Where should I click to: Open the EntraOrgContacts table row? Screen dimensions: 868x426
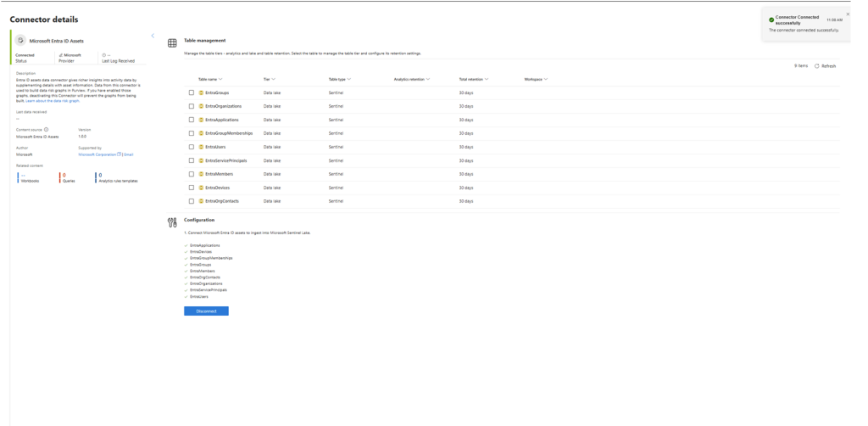pos(224,200)
